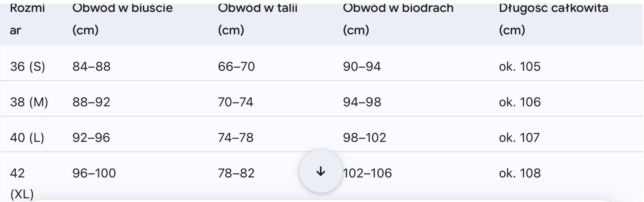Select the ok. 108 length value
The height and width of the screenshot is (202, 644).
519,173
